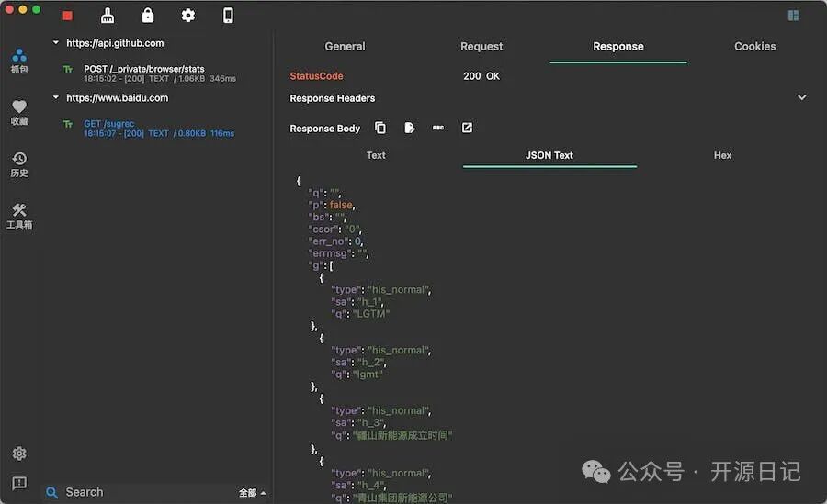827x504 pixels.
Task: Clear sessions with the broom icon
Action: (x=108, y=16)
